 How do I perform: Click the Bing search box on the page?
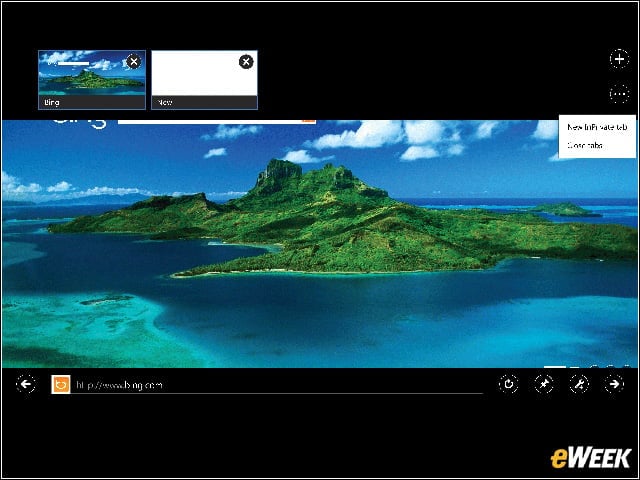pos(210,121)
